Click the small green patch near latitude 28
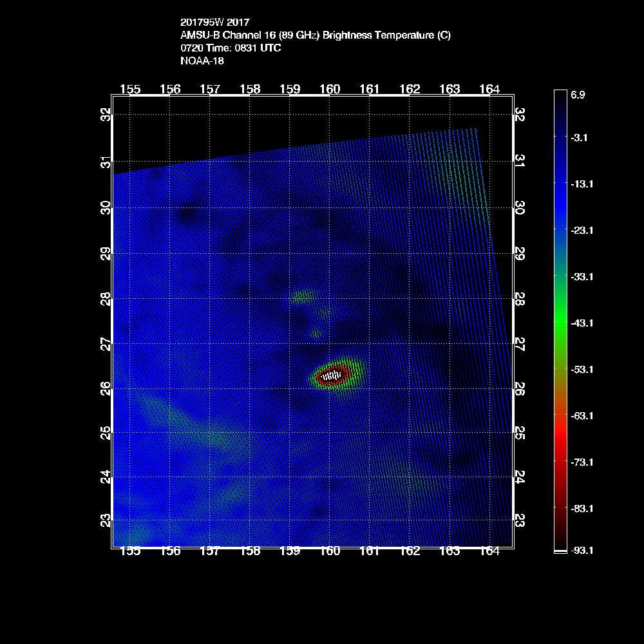The height and width of the screenshot is (644, 644). click(301, 296)
